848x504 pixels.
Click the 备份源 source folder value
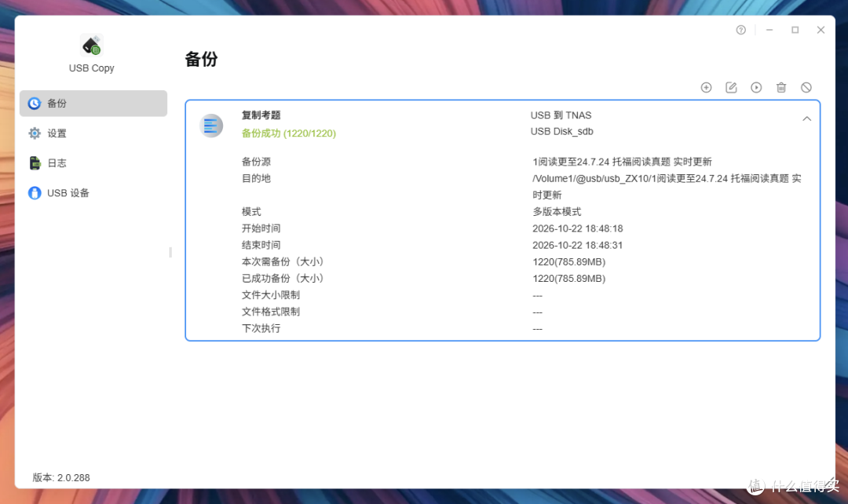tap(622, 162)
